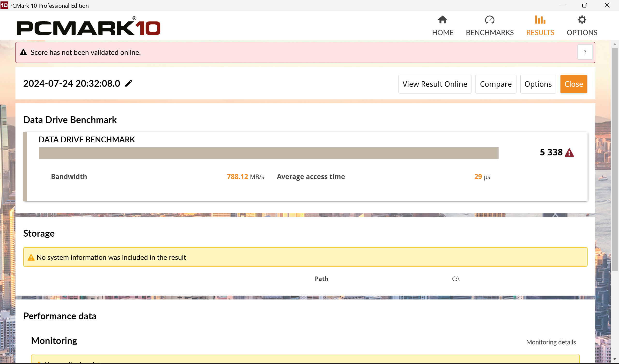Click the Results bar chart icon
Image resolution: width=619 pixels, height=364 pixels.
[540, 20]
